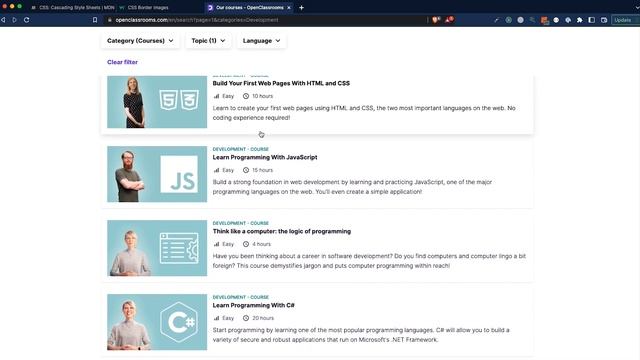Reload the current page
Screen dimensions: 640x360
pyautogui.click(x=27, y=20)
